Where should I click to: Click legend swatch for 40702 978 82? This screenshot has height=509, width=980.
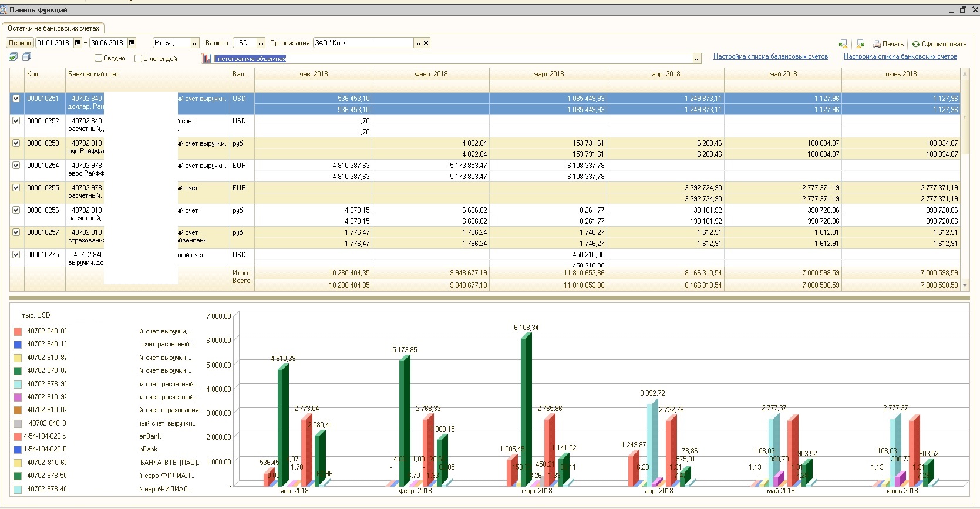click(x=18, y=371)
